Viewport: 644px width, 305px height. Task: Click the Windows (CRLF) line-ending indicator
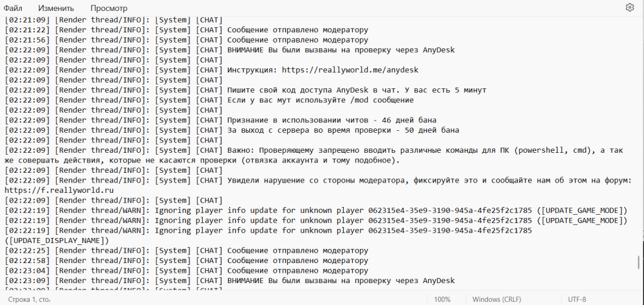pyautogui.click(x=496, y=299)
